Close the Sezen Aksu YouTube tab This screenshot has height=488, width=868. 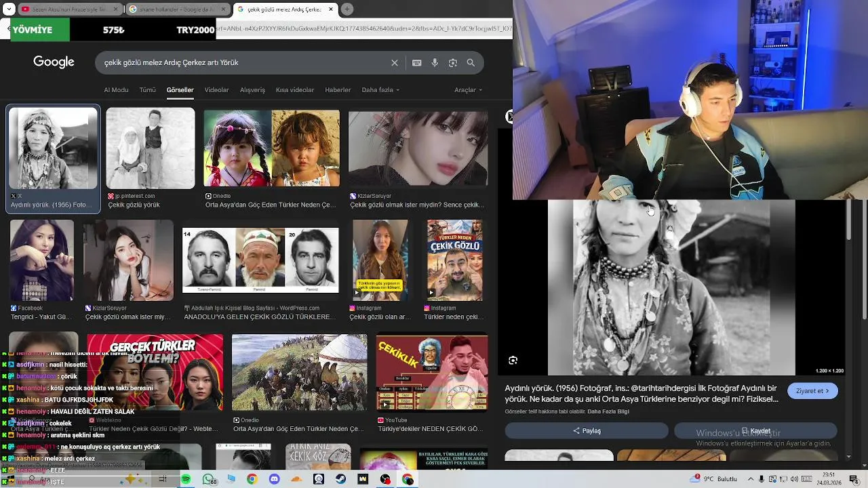pos(116,9)
